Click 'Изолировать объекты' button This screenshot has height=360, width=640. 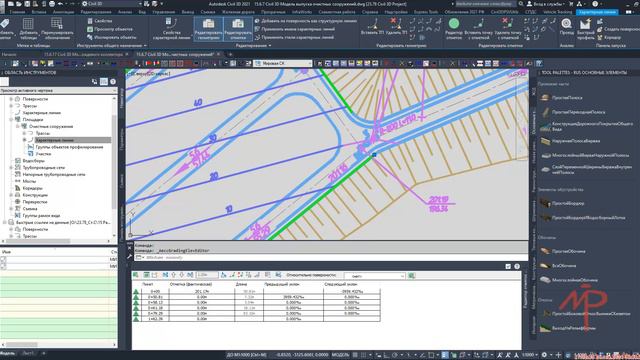pyautogui.click(x=111, y=37)
